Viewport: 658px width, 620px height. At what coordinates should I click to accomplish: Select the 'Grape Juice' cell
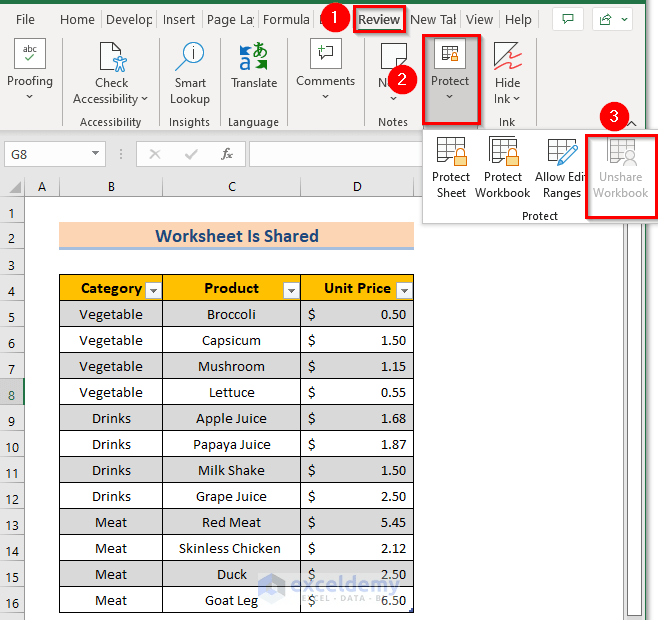232,497
